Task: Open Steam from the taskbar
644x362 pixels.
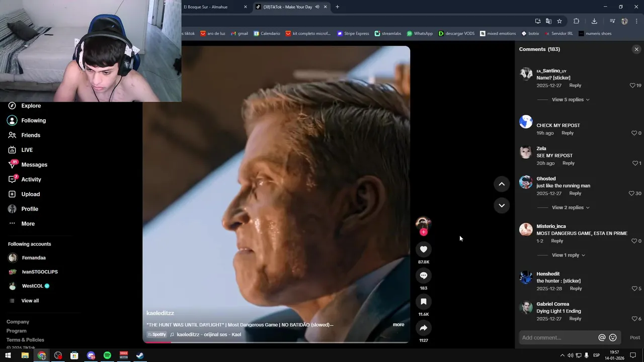Action: 140,355
